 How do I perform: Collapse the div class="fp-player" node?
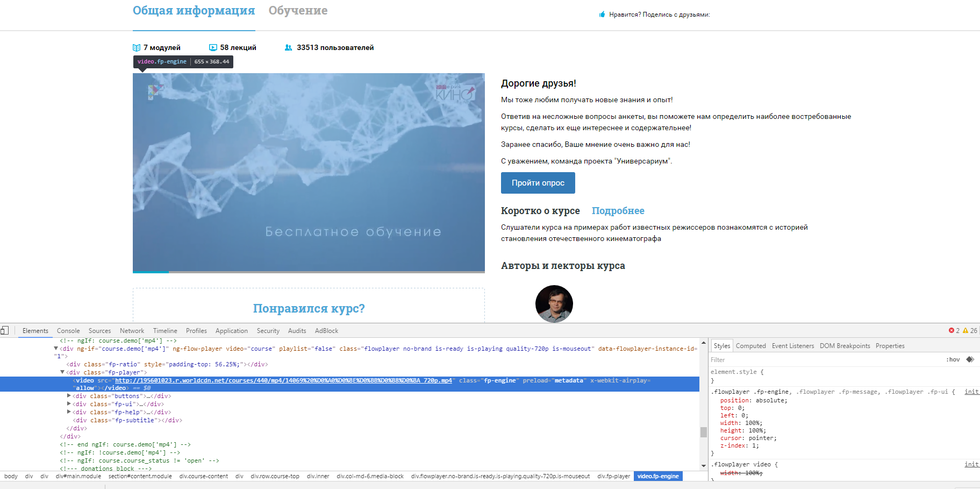pyautogui.click(x=62, y=372)
